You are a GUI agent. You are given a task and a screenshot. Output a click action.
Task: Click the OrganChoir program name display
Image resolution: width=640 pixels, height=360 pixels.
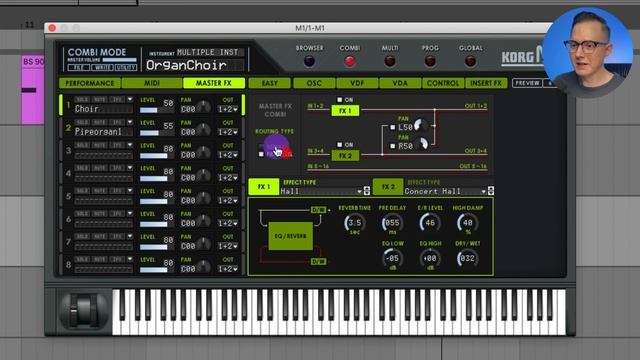point(195,65)
